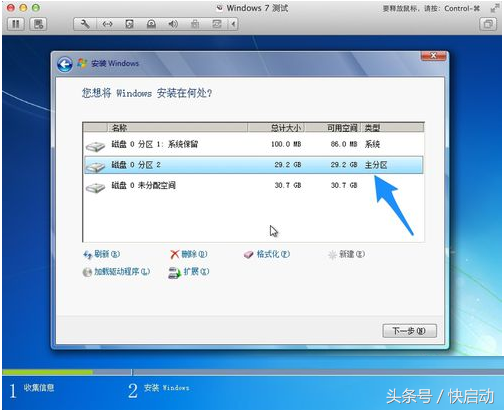Image resolution: width=504 pixels, height=410 pixels.
Task: Collapse toolbar with the left arrow
Action: pyautogui.click(x=233, y=24)
